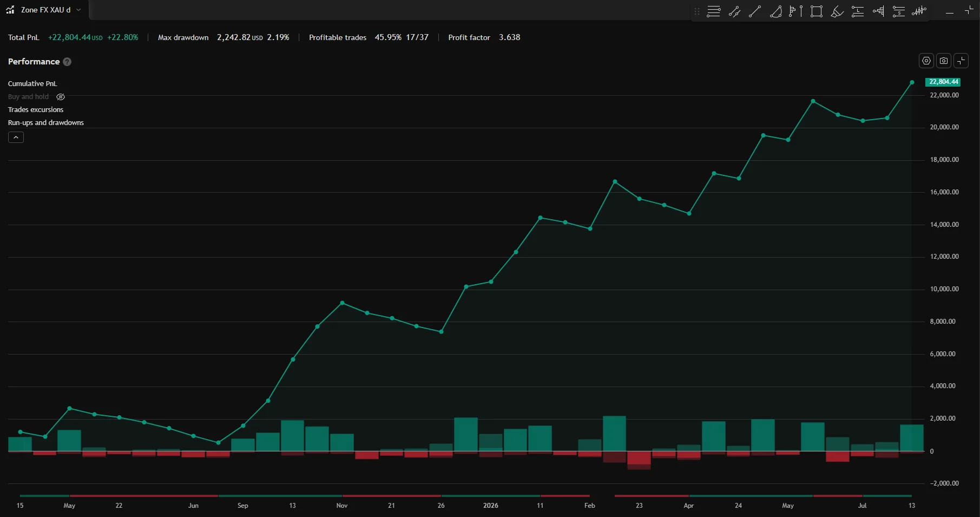Viewport: 980px width, 517px height.
Task: Select the vertical line tool
Action: (x=801, y=11)
